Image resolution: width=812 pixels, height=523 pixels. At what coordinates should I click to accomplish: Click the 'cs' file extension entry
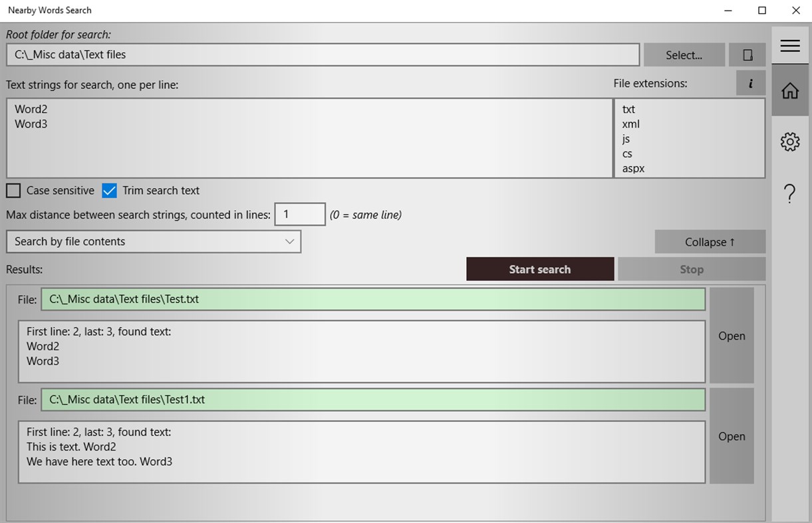click(627, 154)
